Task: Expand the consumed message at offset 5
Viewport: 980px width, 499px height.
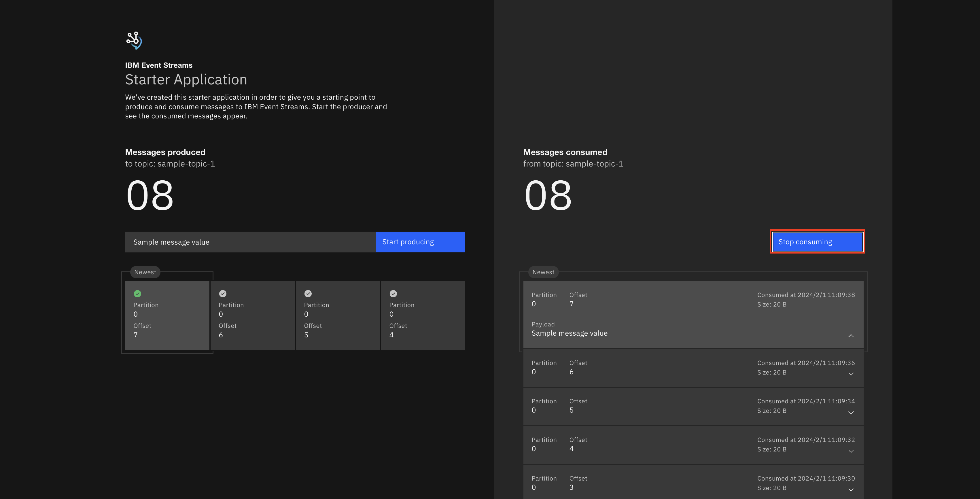Action: 851,413
